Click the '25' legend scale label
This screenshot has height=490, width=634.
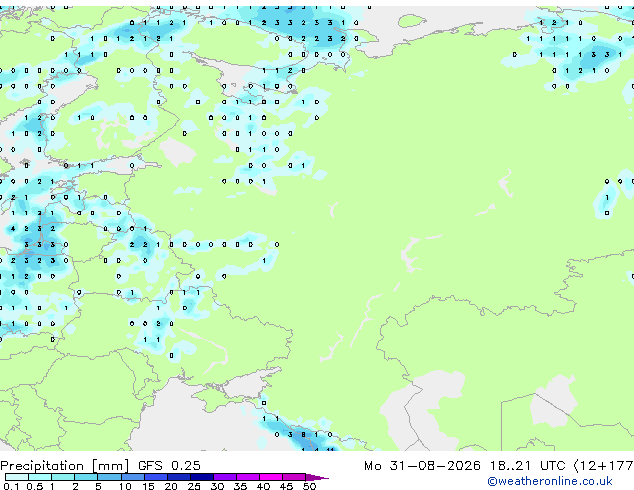point(194,486)
